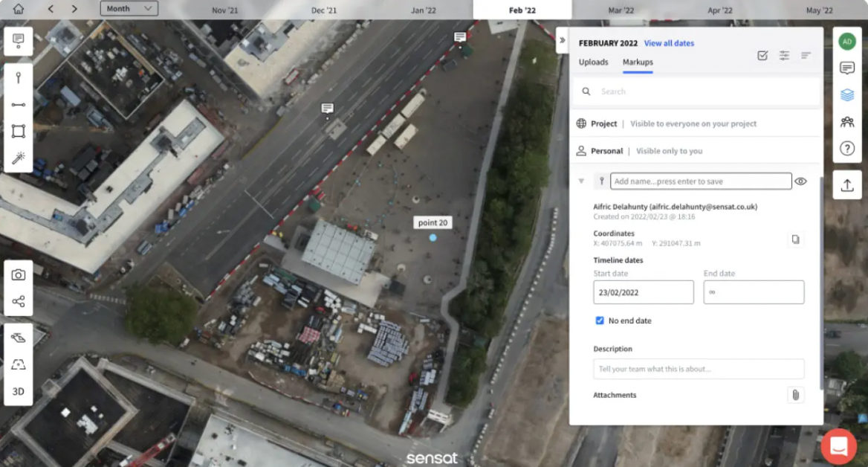
Task: Select the annotation comment tool
Action: (x=19, y=40)
